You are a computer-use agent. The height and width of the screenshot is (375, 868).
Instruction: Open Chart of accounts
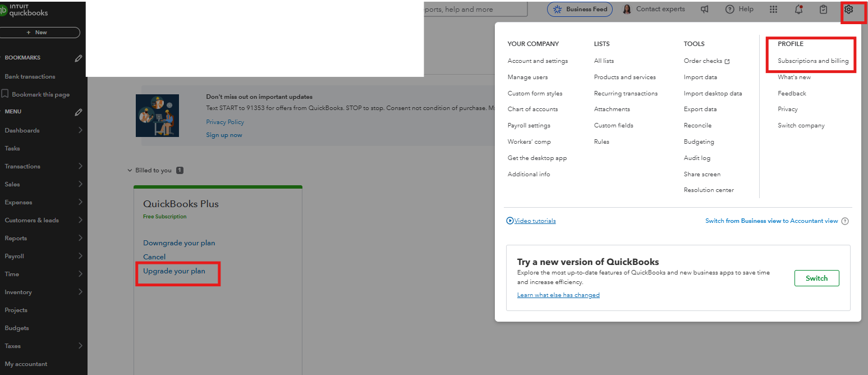click(532, 109)
